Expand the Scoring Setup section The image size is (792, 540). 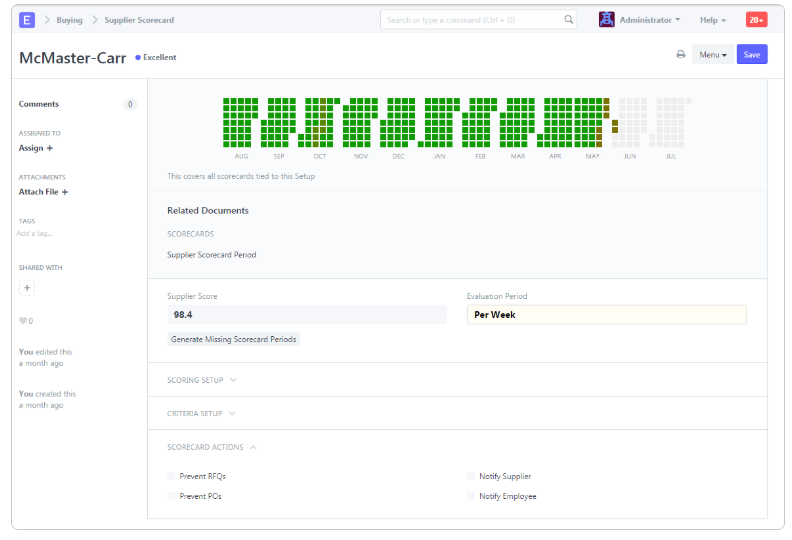(202, 380)
